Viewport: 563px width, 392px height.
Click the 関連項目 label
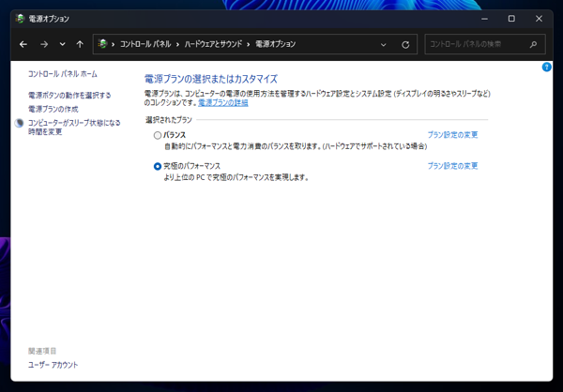pyautogui.click(x=42, y=351)
